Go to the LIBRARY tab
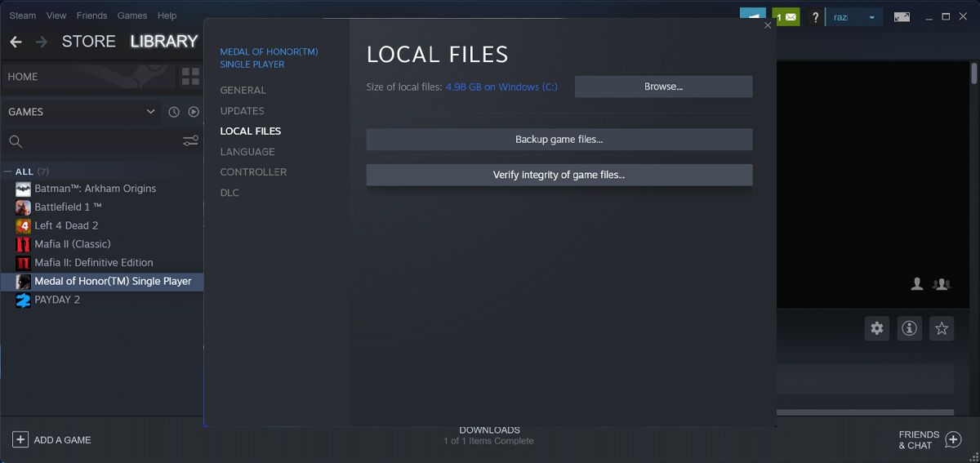The height and width of the screenshot is (463, 980). coord(164,41)
